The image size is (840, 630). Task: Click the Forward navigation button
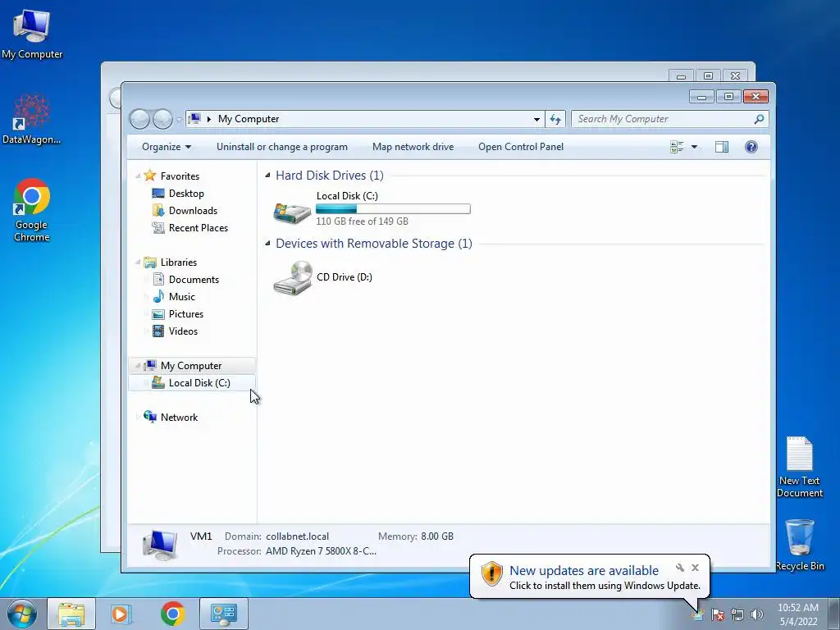click(163, 119)
